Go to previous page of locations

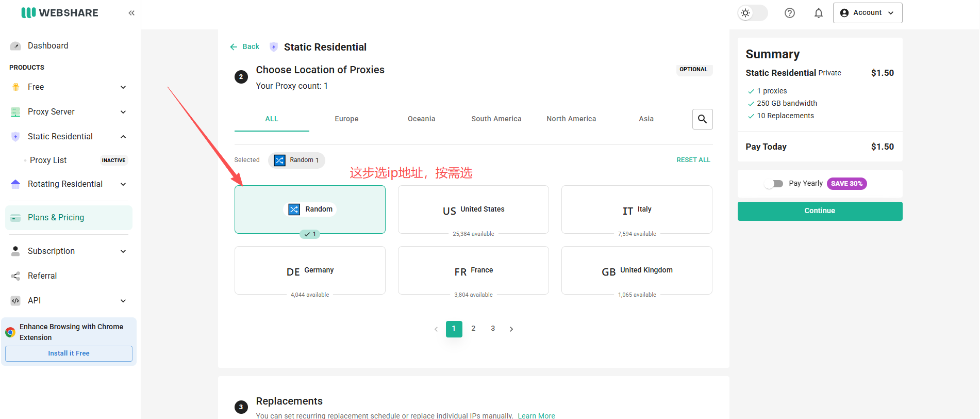[436, 329]
